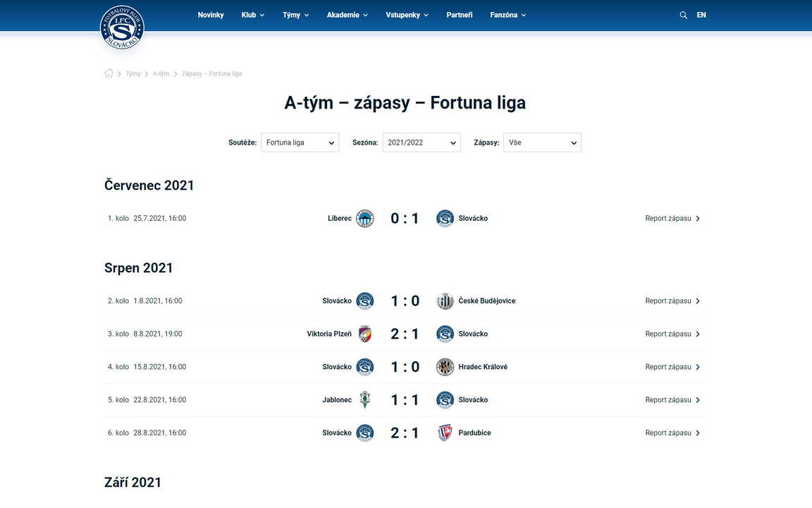Viewport: 812px width, 508px height.
Task: Click the A-tým breadcrumb link
Action: tap(161, 73)
